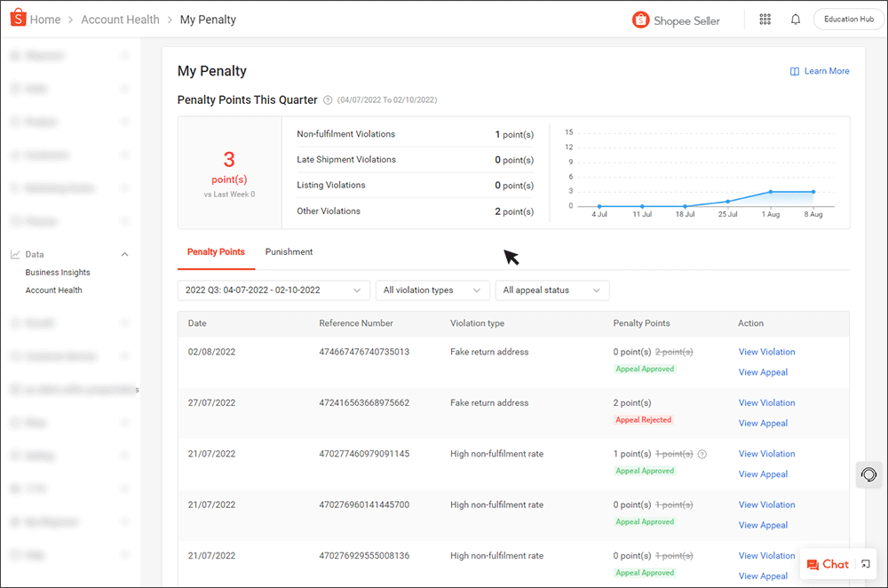Click the 1 Aug data point on chart
Viewport: 888px width, 588px height.
(770, 192)
